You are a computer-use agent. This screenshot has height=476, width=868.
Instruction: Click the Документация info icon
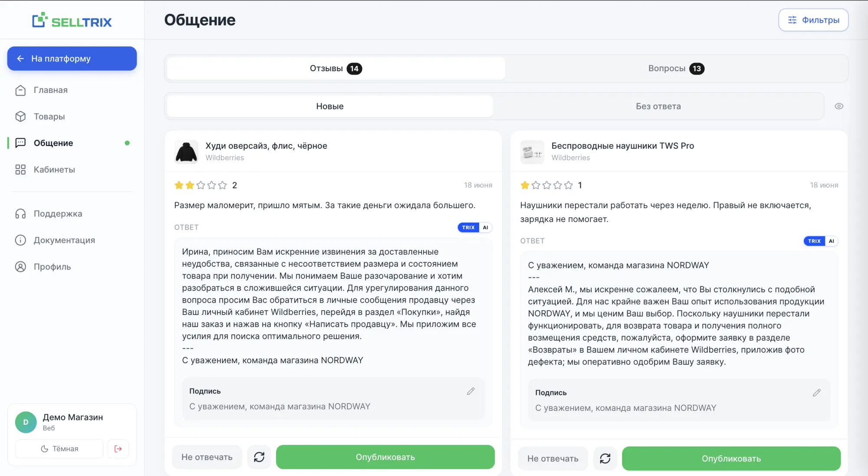(20, 240)
